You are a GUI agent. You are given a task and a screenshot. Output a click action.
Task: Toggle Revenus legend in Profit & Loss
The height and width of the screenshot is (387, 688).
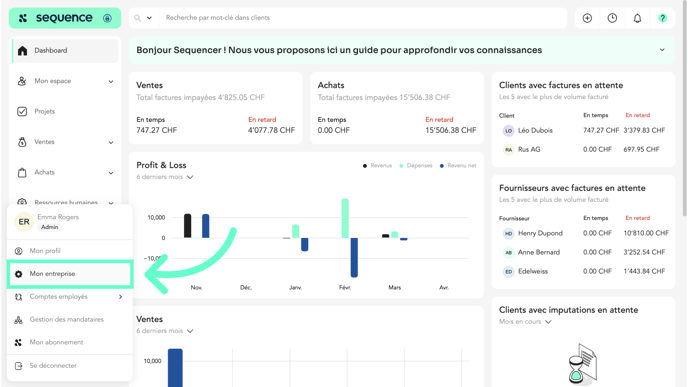click(x=377, y=166)
